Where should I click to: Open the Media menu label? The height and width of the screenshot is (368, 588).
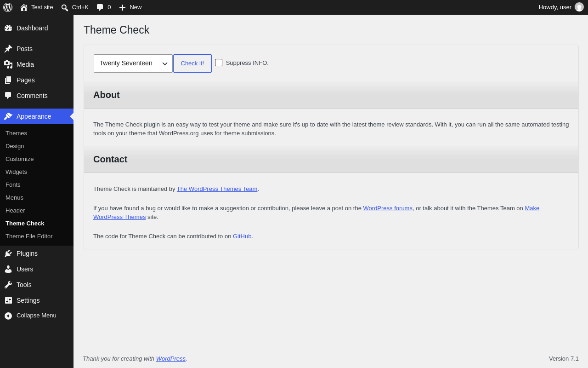coord(25,64)
